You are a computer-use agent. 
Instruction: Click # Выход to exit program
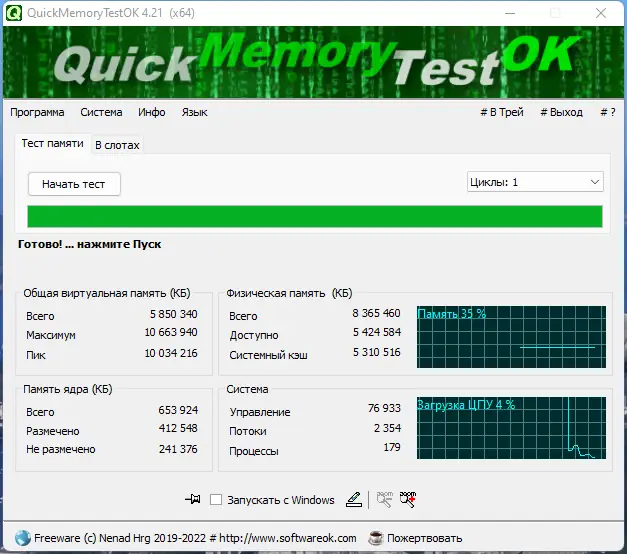tap(561, 112)
